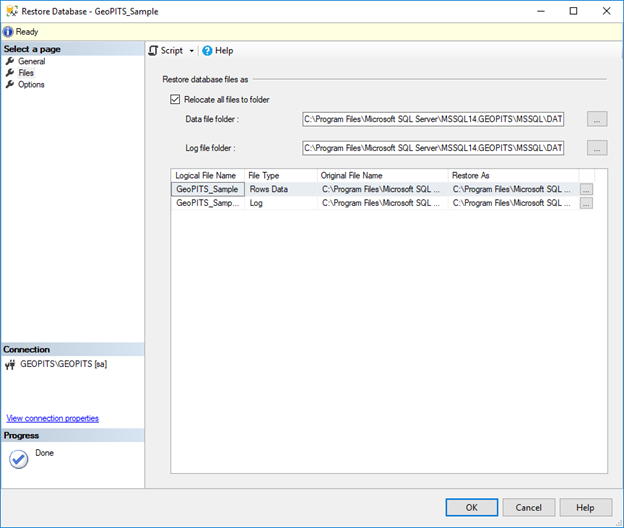Browse for the Data file folder
This screenshot has width=624, height=528.
coord(597,119)
